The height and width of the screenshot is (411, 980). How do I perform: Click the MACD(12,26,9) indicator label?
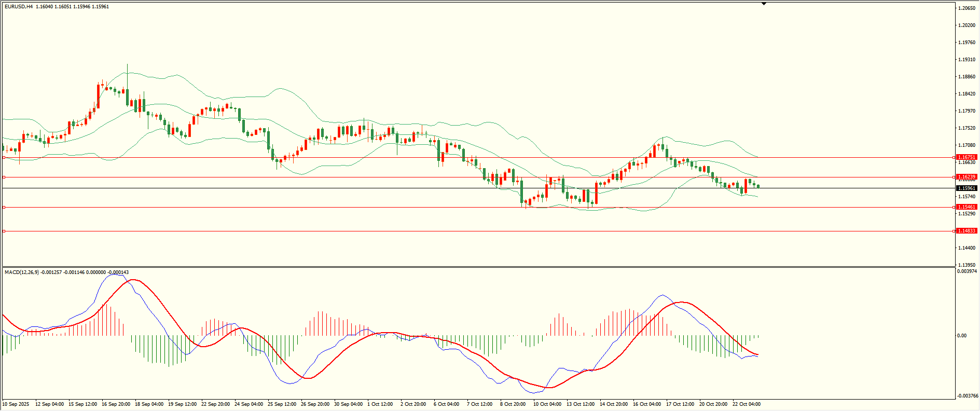point(21,272)
